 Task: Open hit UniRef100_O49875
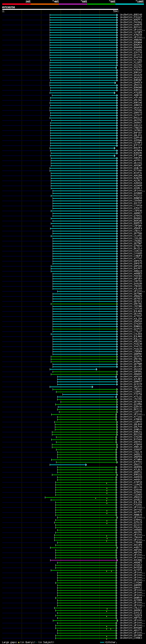point(131,25)
